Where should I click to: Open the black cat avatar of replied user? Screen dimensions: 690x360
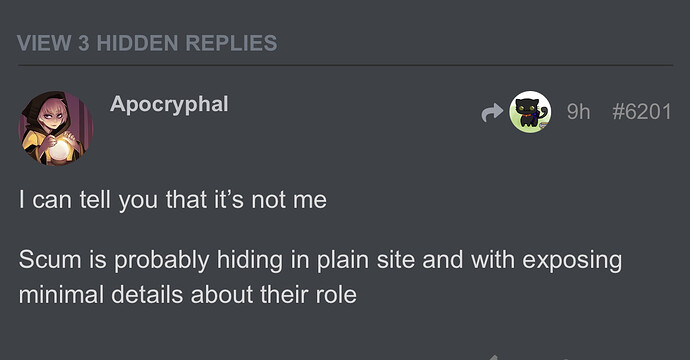pos(530,112)
